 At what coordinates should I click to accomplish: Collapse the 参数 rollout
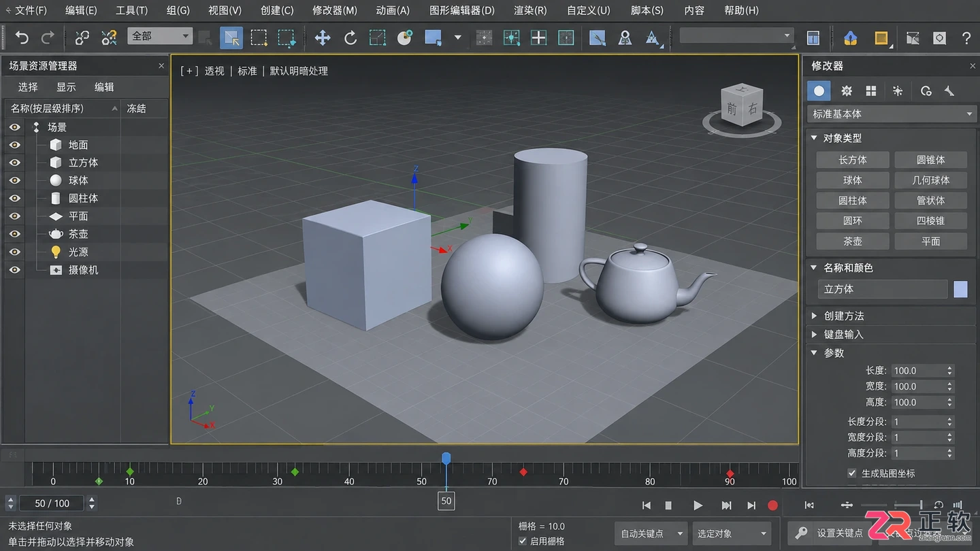pyautogui.click(x=814, y=353)
